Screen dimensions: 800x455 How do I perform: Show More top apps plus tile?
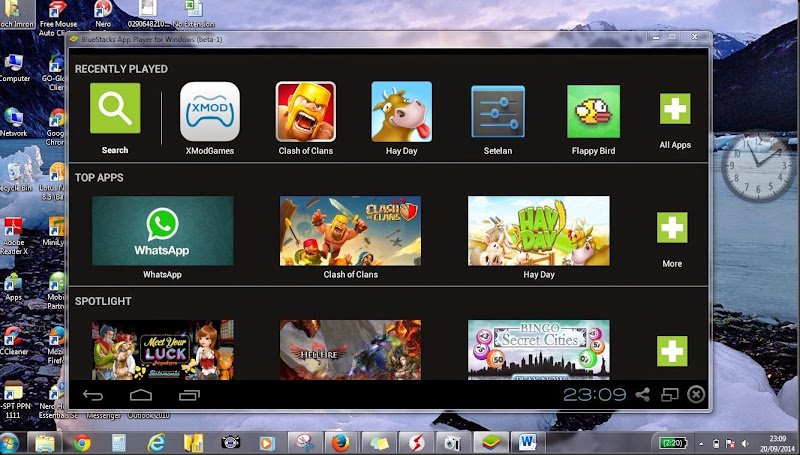coord(672,228)
